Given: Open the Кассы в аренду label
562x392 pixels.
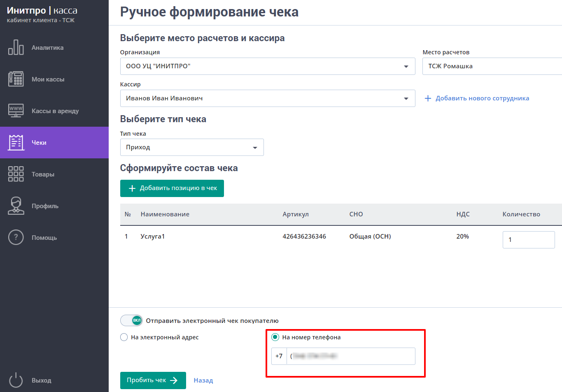Looking at the screenshot, I should click(55, 111).
